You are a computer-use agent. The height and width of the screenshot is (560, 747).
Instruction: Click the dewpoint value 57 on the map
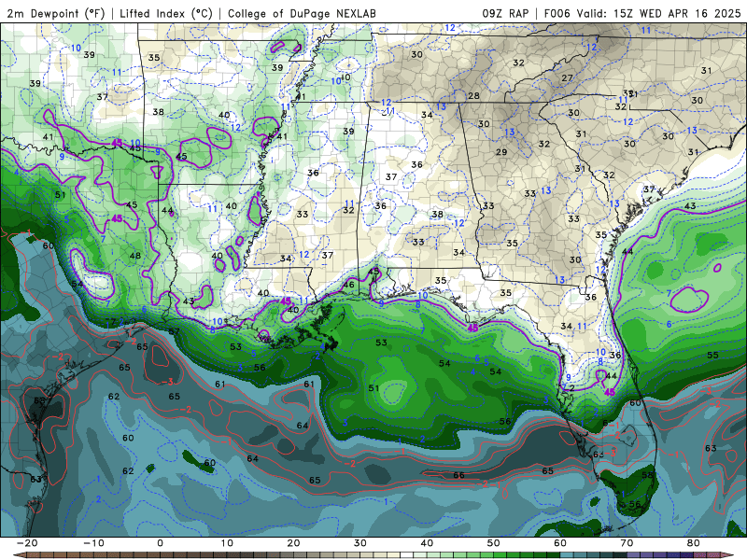[174, 331]
